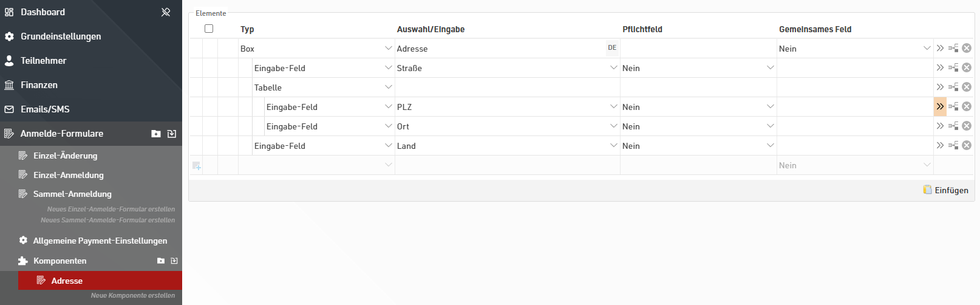
Task: Click the add-folder icon beside Komponenten
Action: pyautogui.click(x=161, y=261)
